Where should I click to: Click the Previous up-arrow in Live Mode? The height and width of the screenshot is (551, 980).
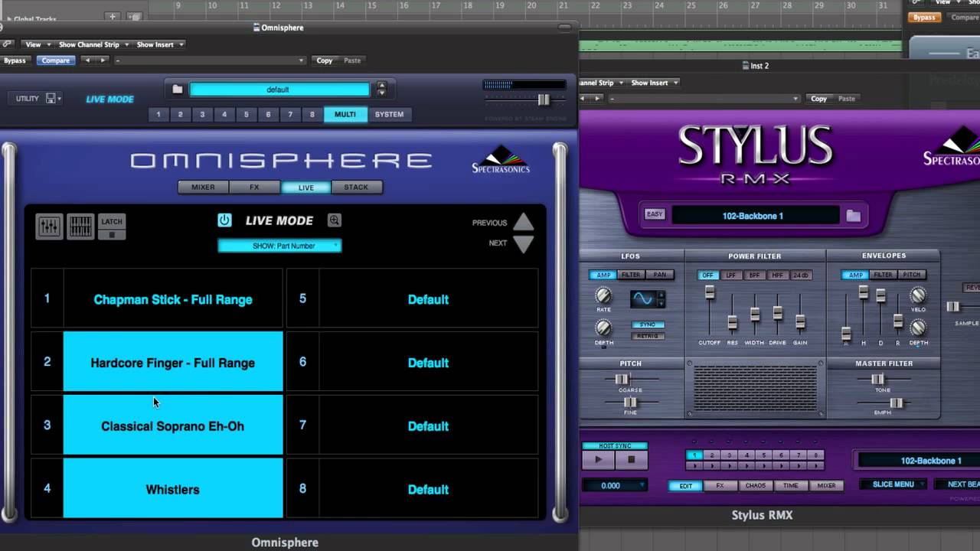[x=524, y=222]
